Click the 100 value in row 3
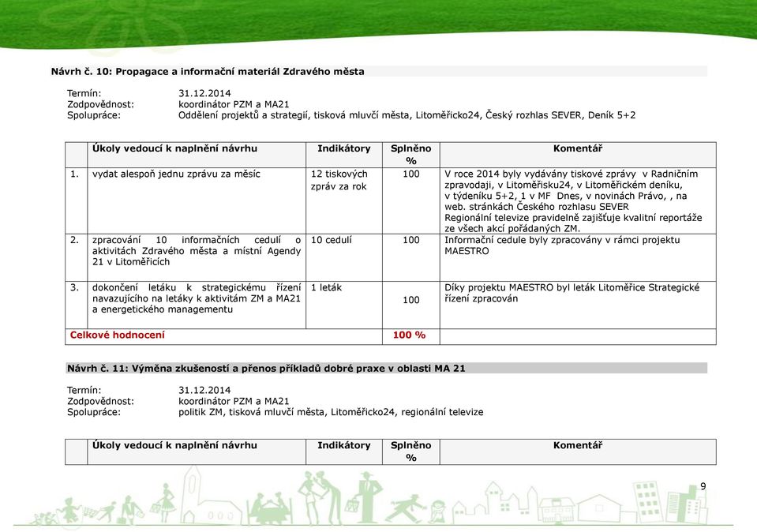Image resolution: width=757 pixels, height=532 pixels. (x=410, y=300)
